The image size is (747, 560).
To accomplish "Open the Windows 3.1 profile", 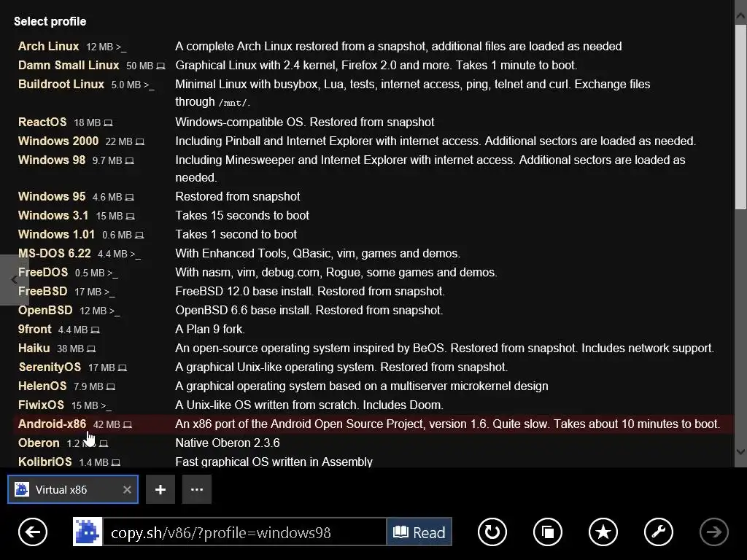I will pos(53,215).
